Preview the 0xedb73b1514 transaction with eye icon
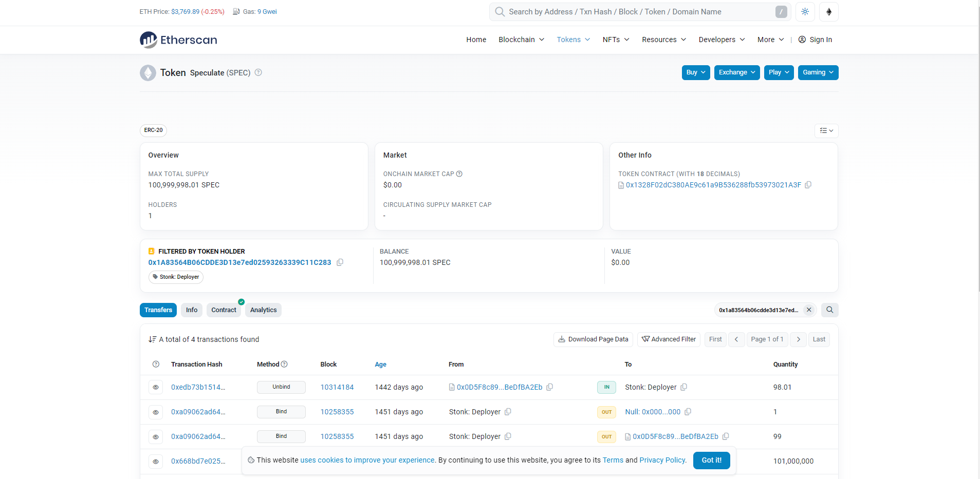The height and width of the screenshot is (479, 980). click(x=156, y=387)
